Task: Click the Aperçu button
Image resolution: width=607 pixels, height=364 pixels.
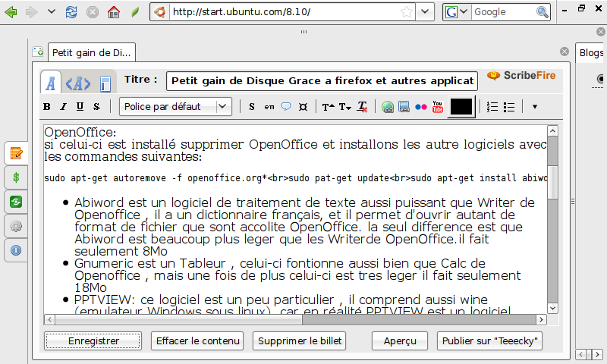Action: [x=400, y=340]
